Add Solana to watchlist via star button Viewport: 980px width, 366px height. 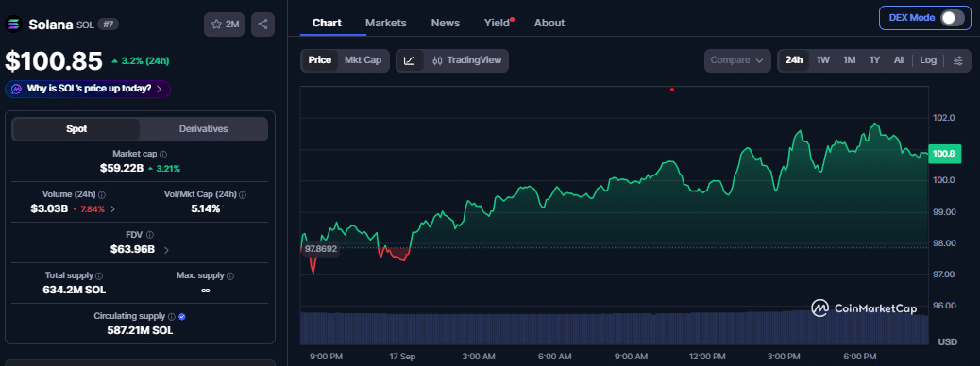pyautogui.click(x=225, y=25)
